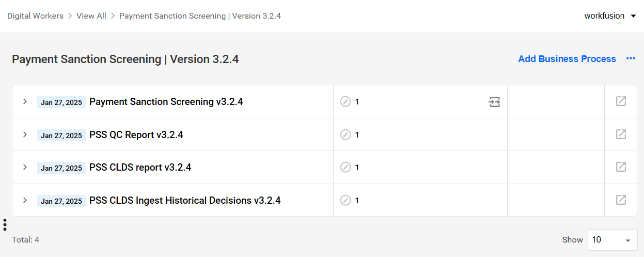The image size is (644, 257).
Task: Open the Show rows-per-page dropdown
Action: tap(612, 240)
